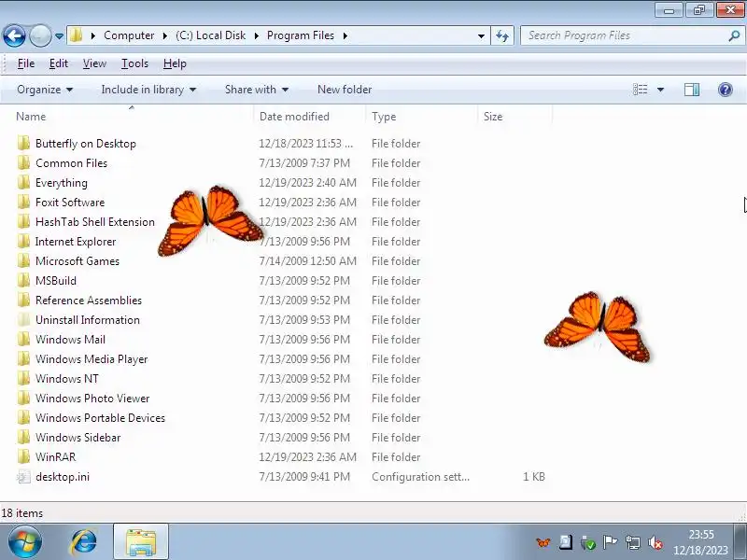Open the Help menu
The height and width of the screenshot is (560, 747).
(x=175, y=63)
